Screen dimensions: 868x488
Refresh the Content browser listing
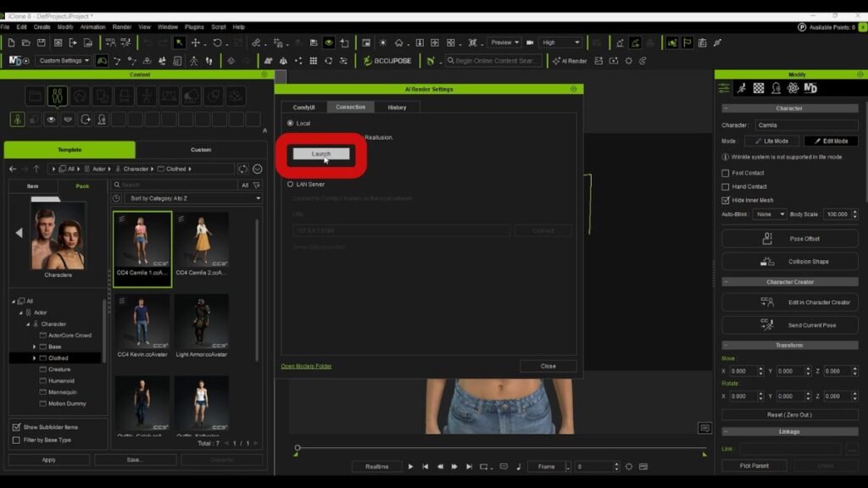pos(243,169)
